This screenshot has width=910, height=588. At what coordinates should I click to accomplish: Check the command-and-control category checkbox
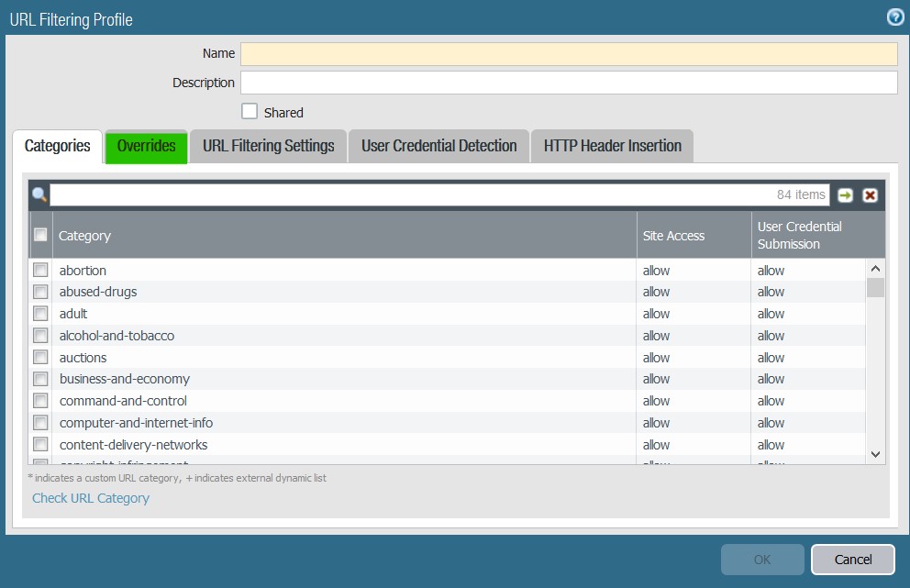pyautogui.click(x=39, y=401)
